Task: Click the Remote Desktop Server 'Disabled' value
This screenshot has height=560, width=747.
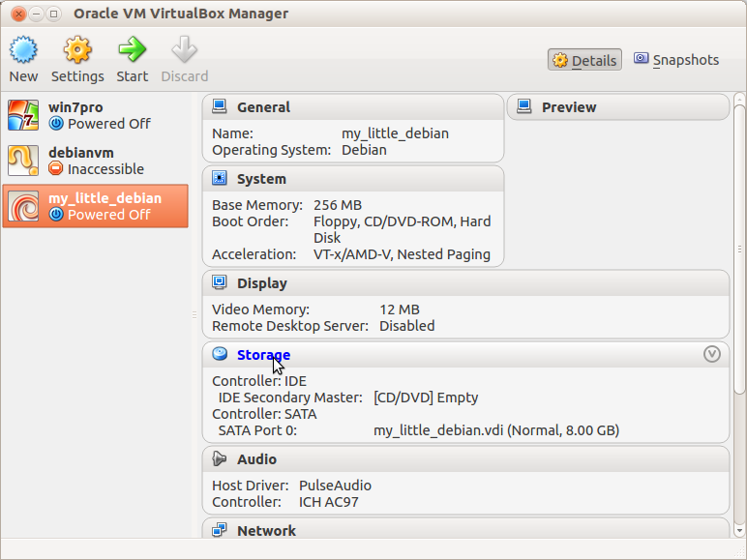Action: pos(406,326)
